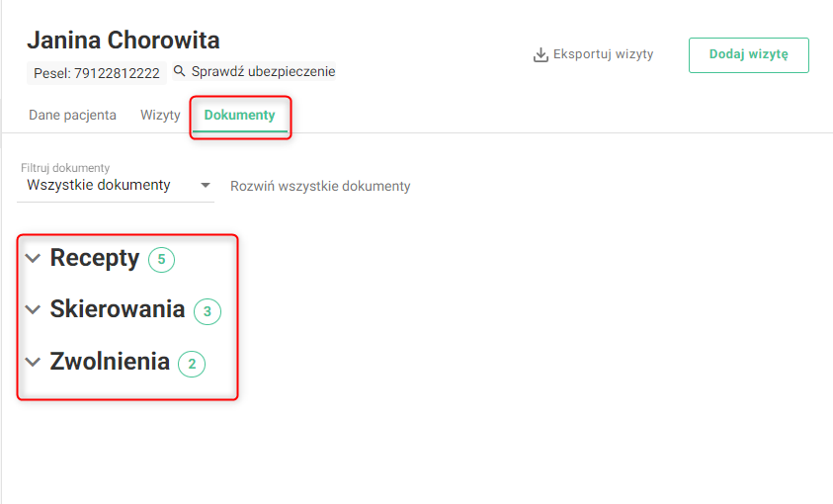Click the Recepty section heading
Viewport: 833px width, 504px height.
tap(95, 259)
